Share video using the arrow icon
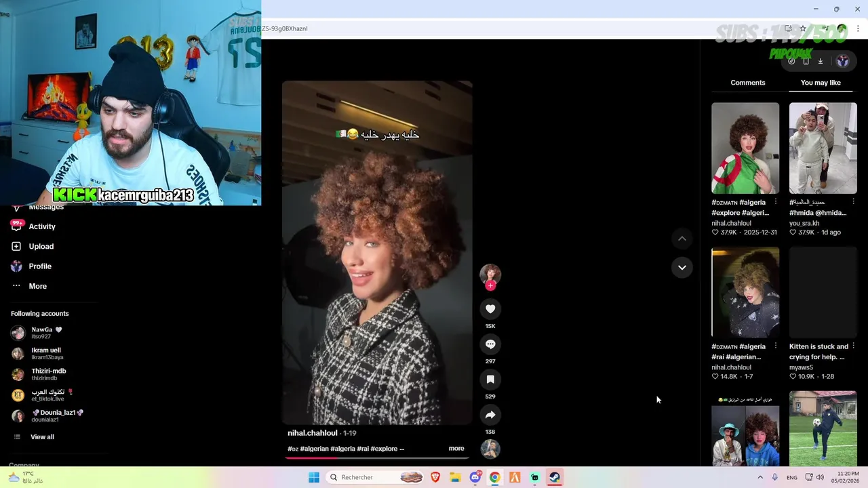Image resolution: width=868 pixels, height=488 pixels. point(490,415)
